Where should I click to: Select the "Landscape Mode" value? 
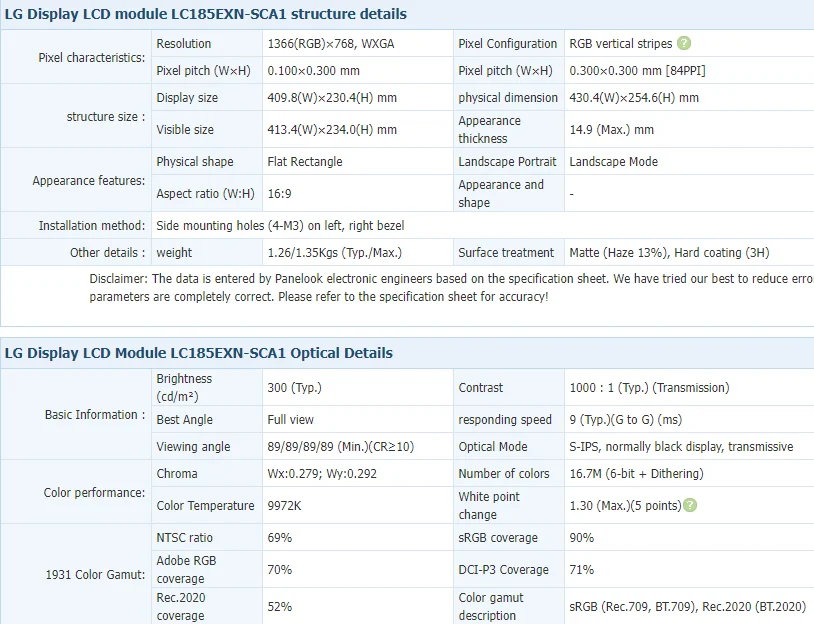[614, 161]
